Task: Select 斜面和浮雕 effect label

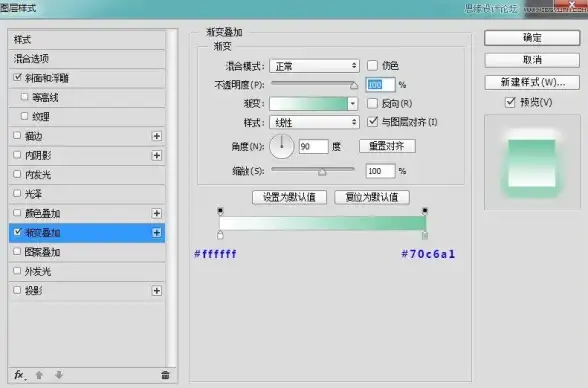Action: coord(46,78)
